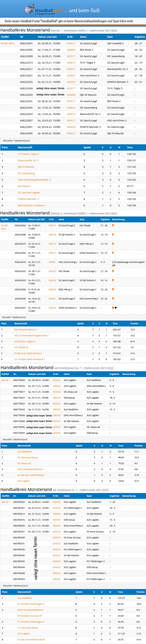Click the heading 'wE Kreisklasse Gr. 1 - Hallenrunde 2021/2022'
146x644 pixels.
click(x=81, y=490)
